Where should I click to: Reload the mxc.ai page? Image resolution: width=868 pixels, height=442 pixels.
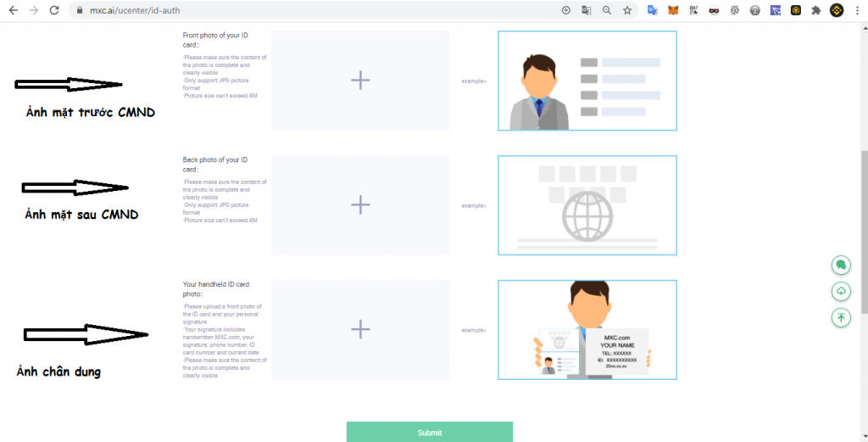(x=54, y=10)
